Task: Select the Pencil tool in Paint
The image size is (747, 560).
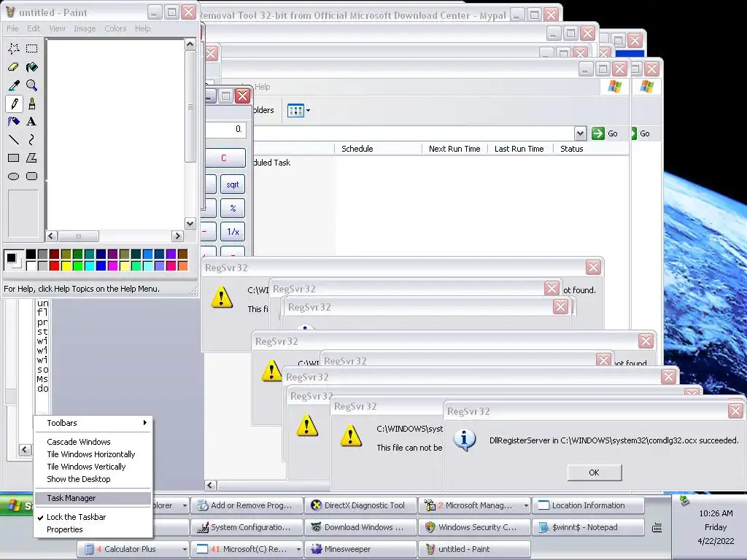Action: pos(14,104)
